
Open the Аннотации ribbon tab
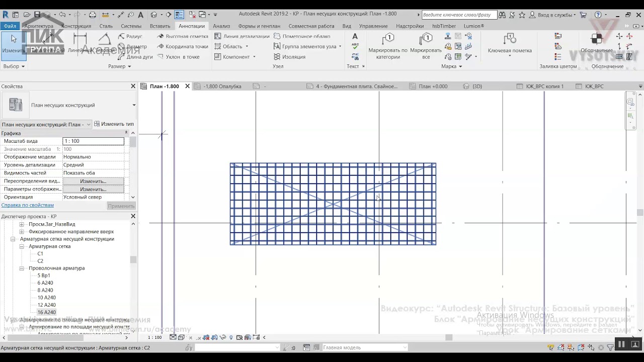pos(192,26)
